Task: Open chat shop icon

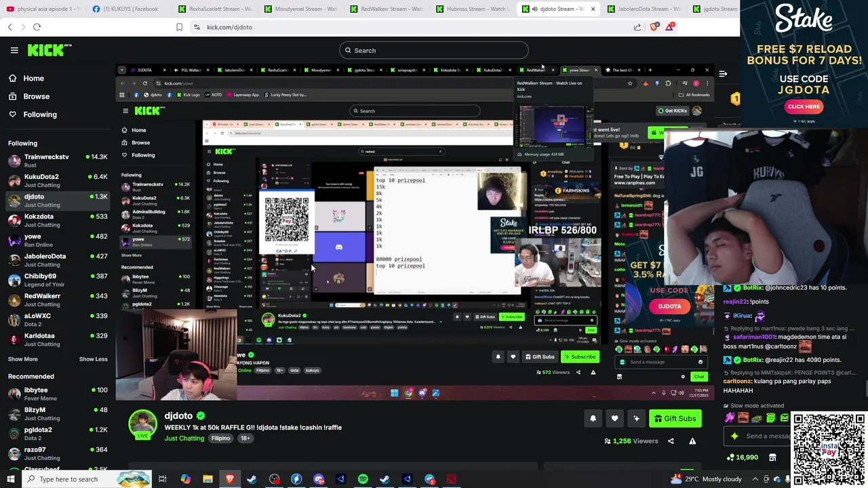Action: (x=772, y=457)
